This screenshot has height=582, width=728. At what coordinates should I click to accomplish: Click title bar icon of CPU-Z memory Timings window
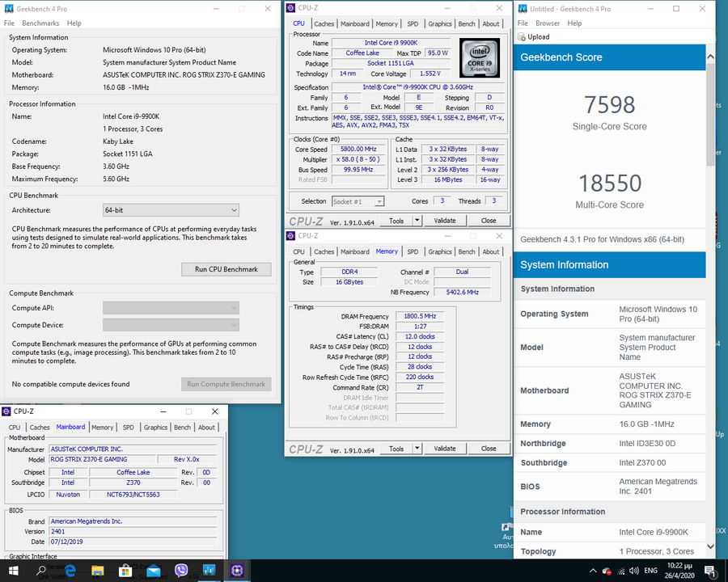point(290,236)
